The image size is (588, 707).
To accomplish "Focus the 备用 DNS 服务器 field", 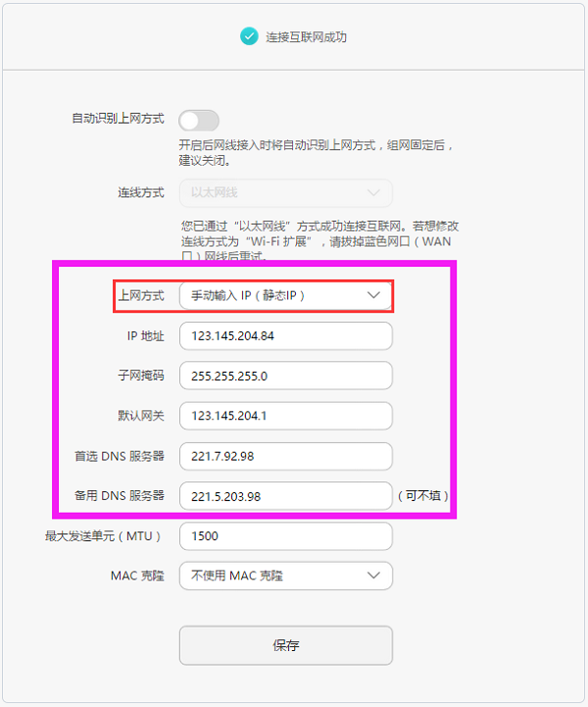I will [285, 496].
